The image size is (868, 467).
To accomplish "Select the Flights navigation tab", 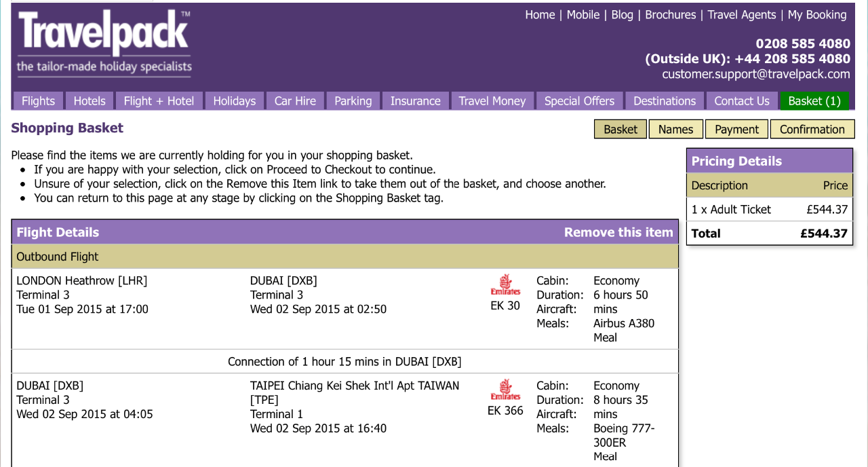I will pyautogui.click(x=38, y=100).
